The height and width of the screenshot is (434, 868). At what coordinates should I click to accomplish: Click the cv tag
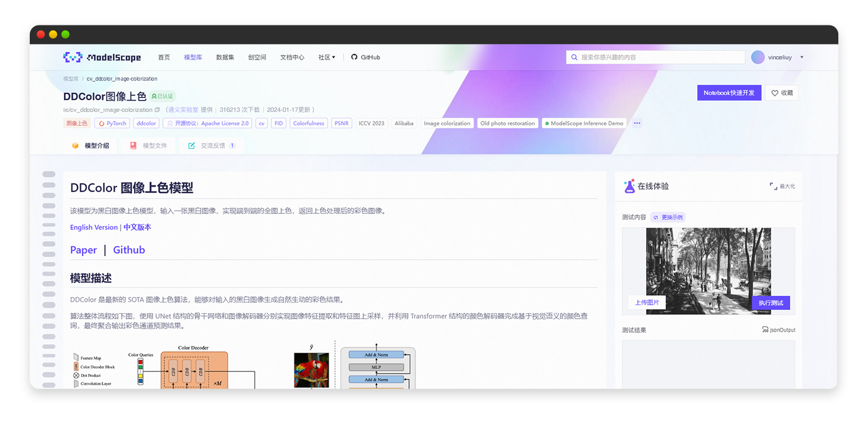tap(262, 123)
